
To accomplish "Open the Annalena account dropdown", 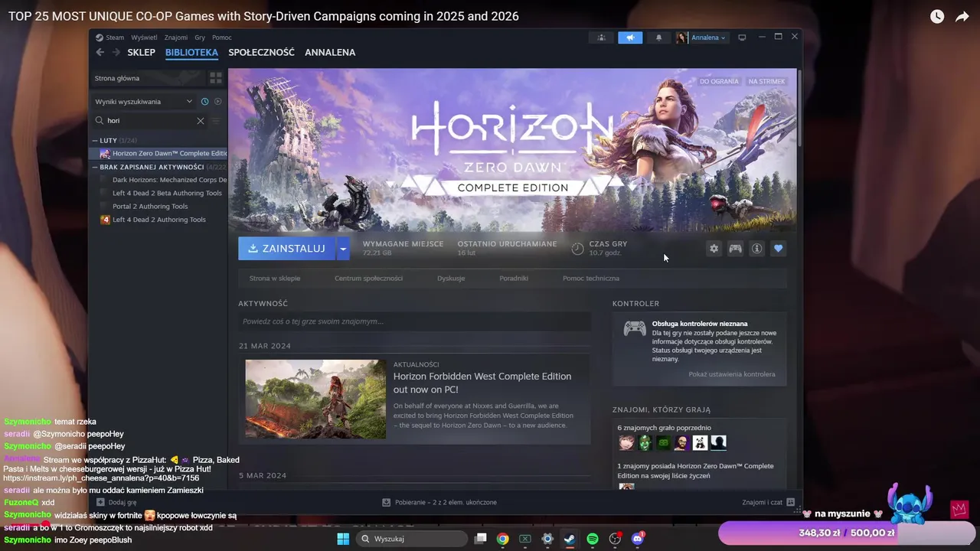I will (x=709, y=37).
